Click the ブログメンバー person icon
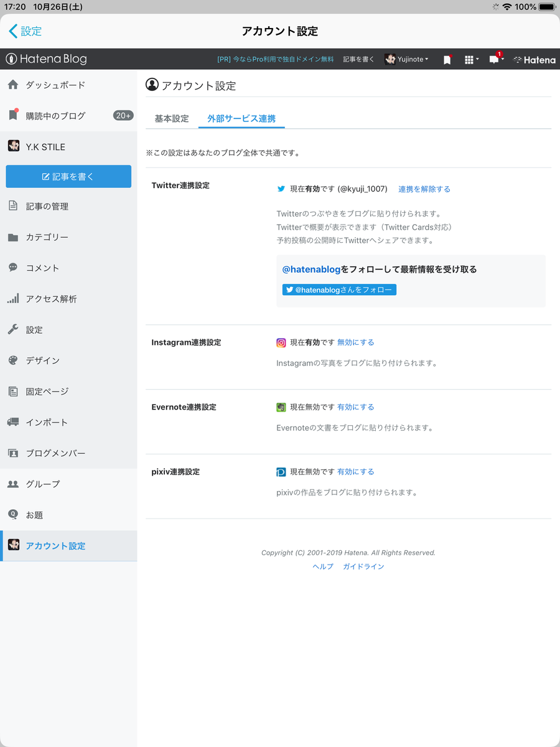560x747 pixels. point(13,453)
